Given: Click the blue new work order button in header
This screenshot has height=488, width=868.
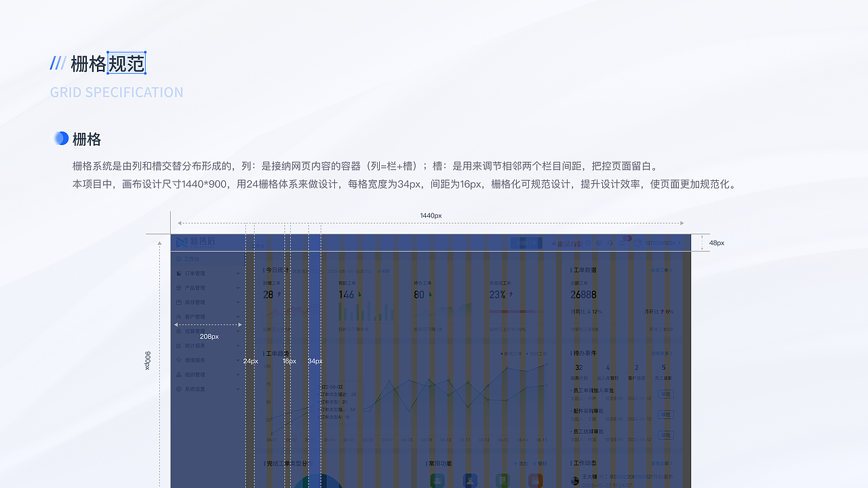Looking at the screenshot, I should 526,243.
